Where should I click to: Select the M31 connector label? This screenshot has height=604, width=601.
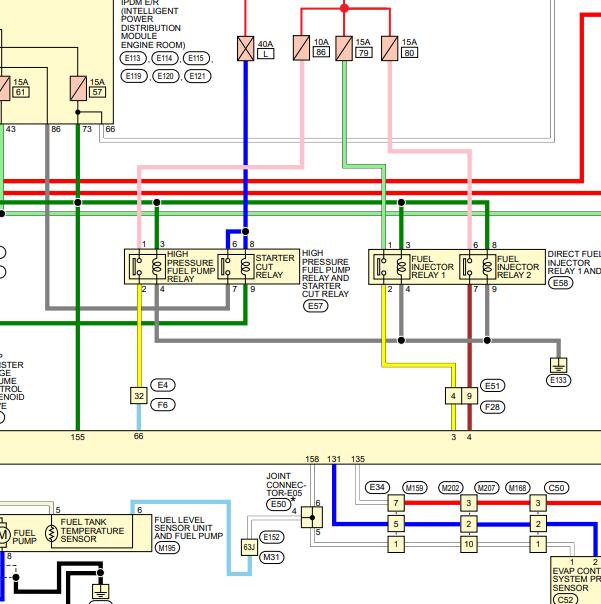272,557
